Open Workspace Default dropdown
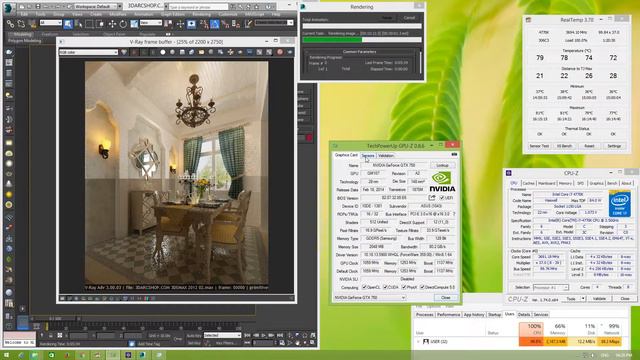Image resolution: width=640 pixels, height=360 pixels. tap(98, 7)
